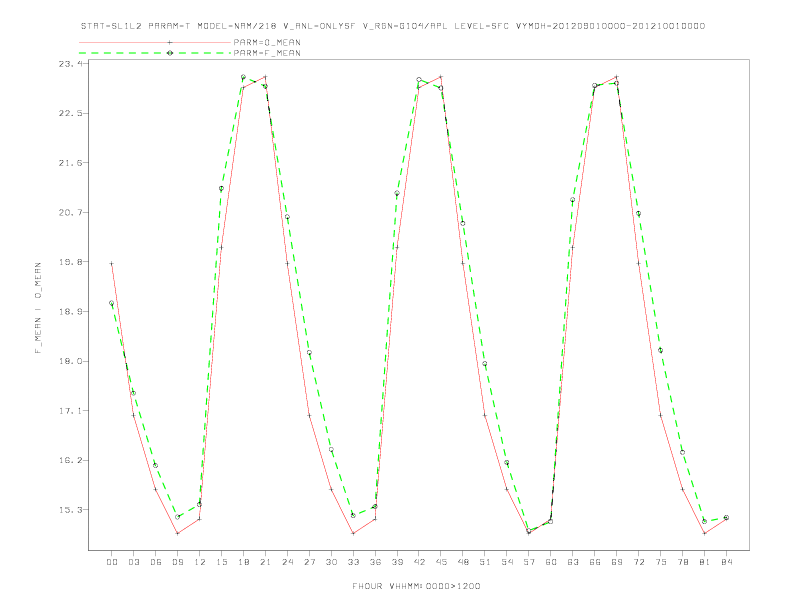Click the 22.5 y-axis tick label

[69, 113]
